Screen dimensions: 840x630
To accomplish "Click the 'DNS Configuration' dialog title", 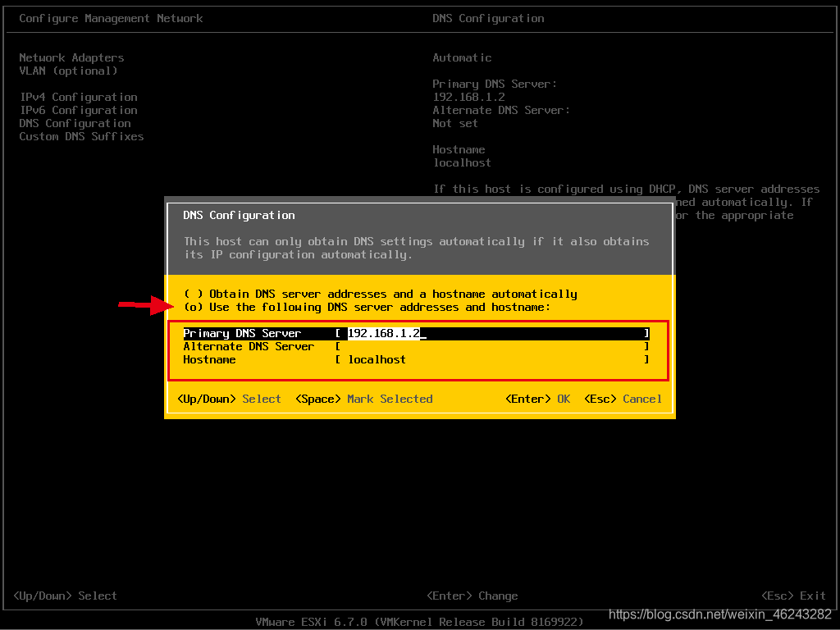I will click(x=239, y=215).
